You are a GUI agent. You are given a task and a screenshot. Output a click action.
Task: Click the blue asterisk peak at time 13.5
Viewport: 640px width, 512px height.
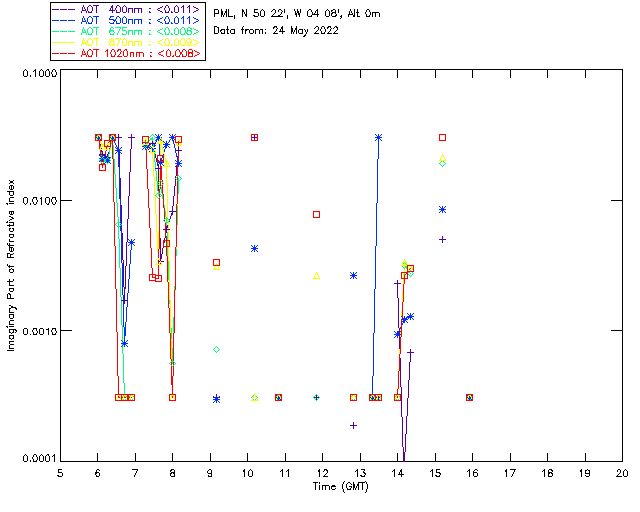(x=378, y=138)
